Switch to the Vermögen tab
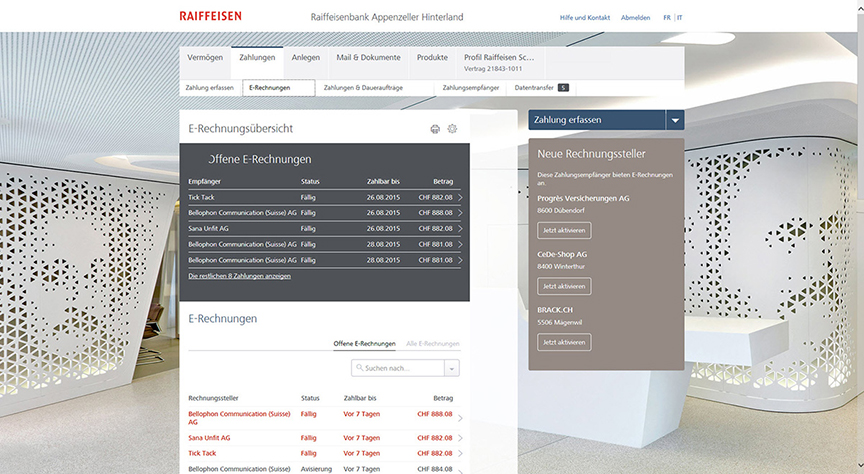This screenshot has height=474, width=864. pyautogui.click(x=205, y=58)
